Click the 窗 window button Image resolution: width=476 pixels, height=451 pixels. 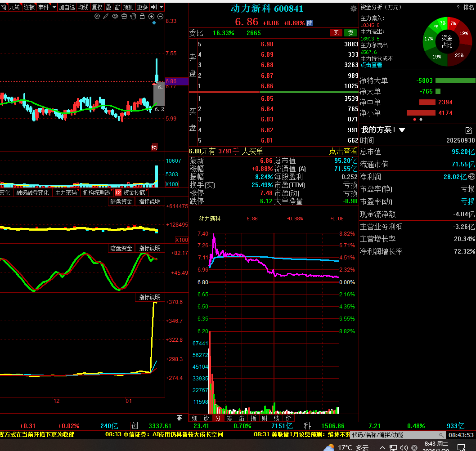tap(117, 7)
